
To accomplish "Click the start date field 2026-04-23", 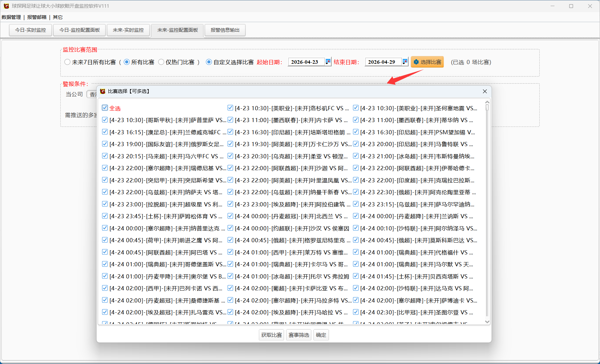I will coord(306,62).
